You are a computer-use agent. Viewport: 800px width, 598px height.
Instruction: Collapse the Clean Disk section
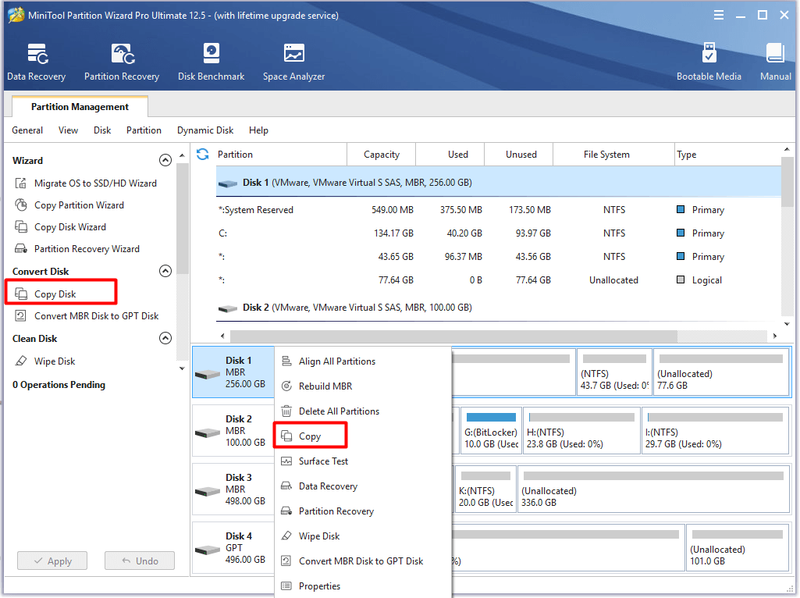165,338
